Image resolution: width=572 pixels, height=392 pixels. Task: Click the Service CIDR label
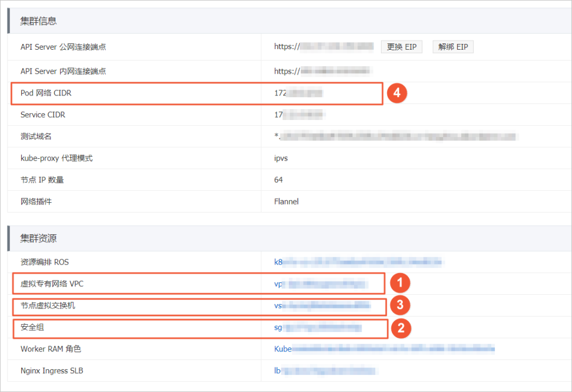(43, 115)
